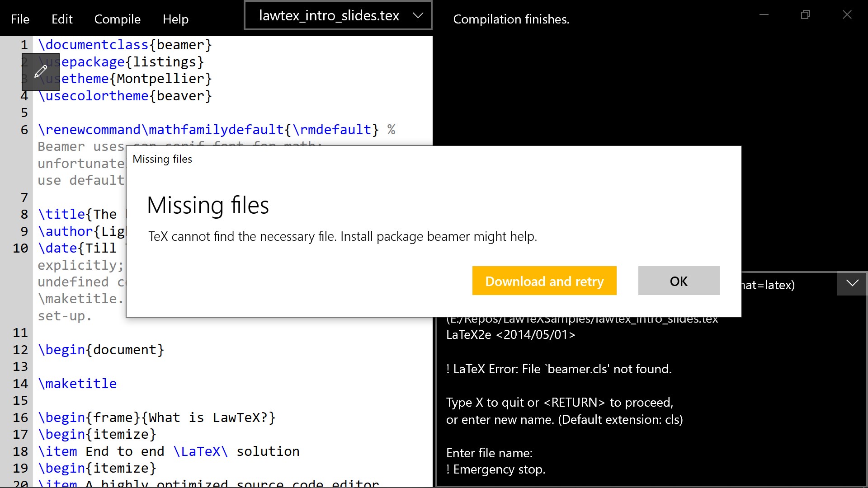Dismiss dialog with OK button
This screenshot has width=868, height=488.
click(678, 281)
